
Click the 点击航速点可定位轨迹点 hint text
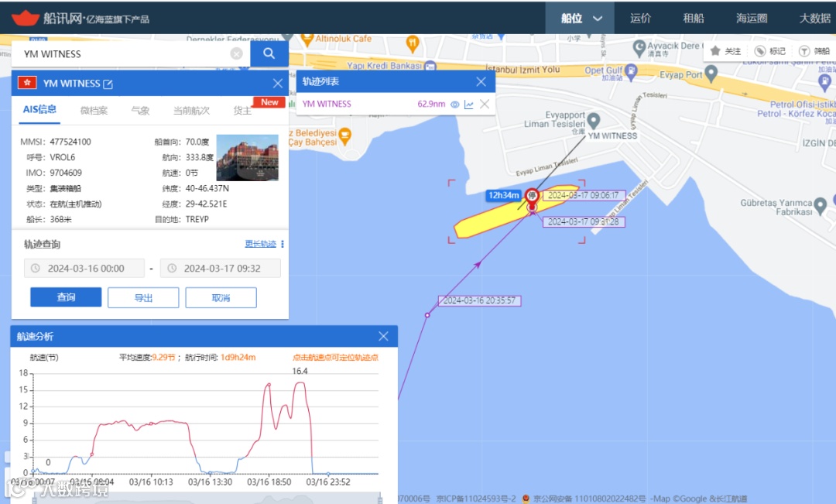tap(335, 358)
